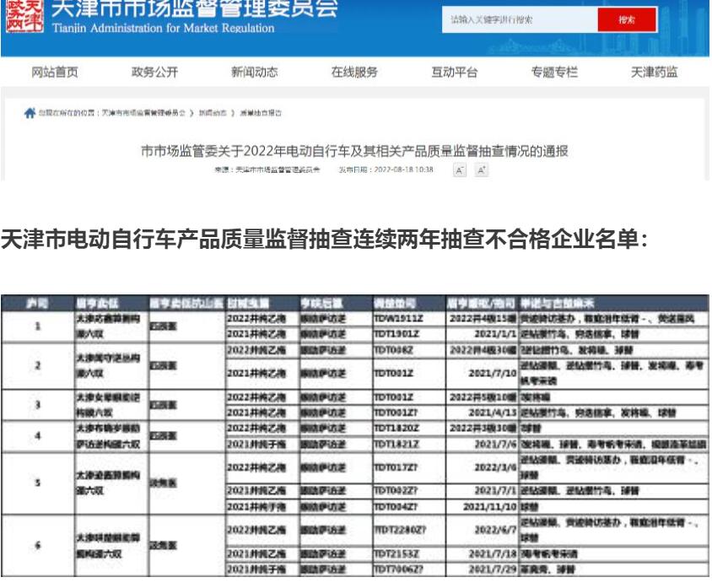Visit the 天津药监 navigation link
The image size is (712, 588).
(654, 73)
